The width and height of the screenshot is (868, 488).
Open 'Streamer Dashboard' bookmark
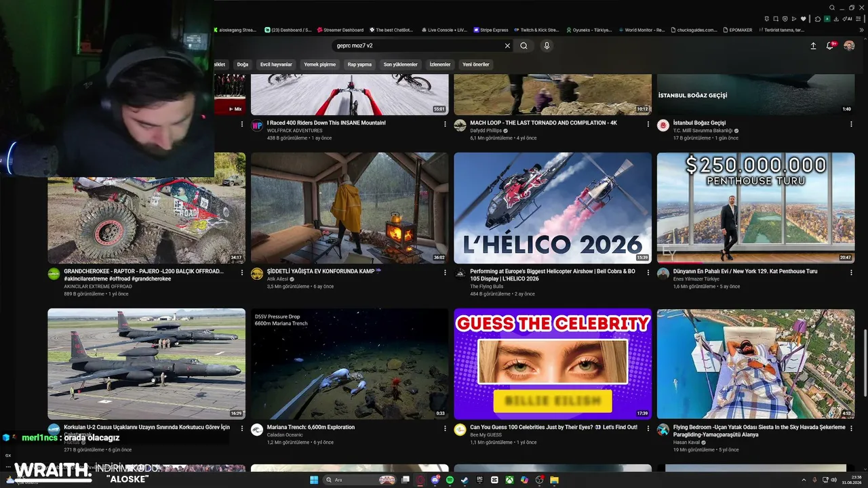pos(340,30)
